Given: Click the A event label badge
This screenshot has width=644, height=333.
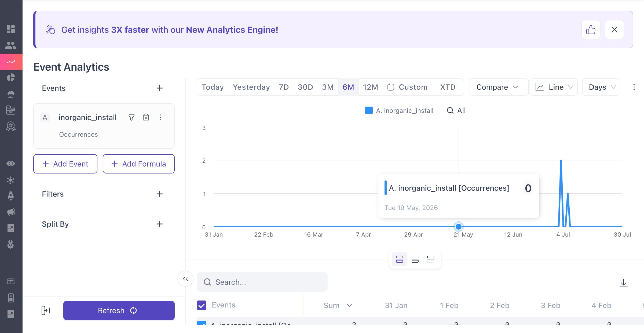Looking at the screenshot, I should 45,117.
